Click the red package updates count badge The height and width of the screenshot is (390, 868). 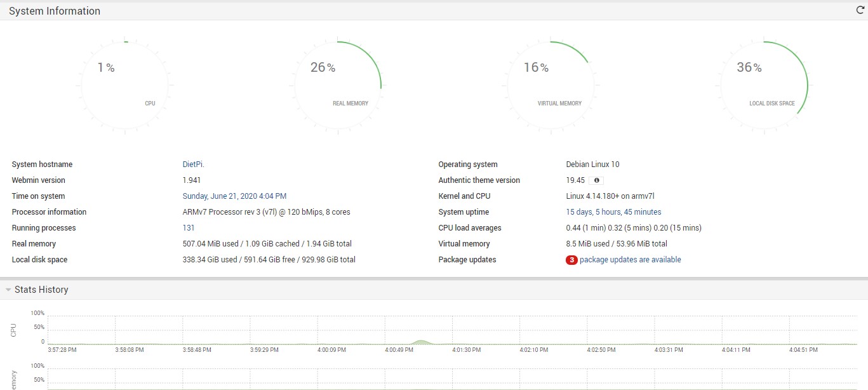tap(571, 260)
